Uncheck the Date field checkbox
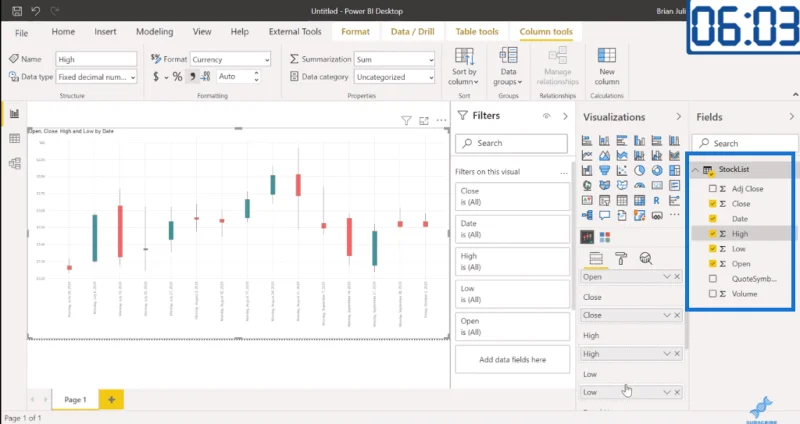This screenshot has width=800, height=424. pyautogui.click(x=713, y=218)
